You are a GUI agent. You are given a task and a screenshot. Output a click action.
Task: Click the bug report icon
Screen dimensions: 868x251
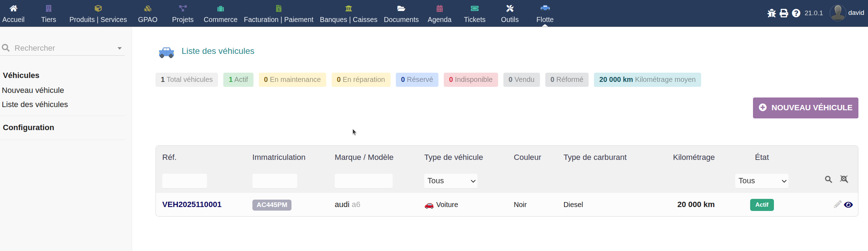(x=771, y=13)
